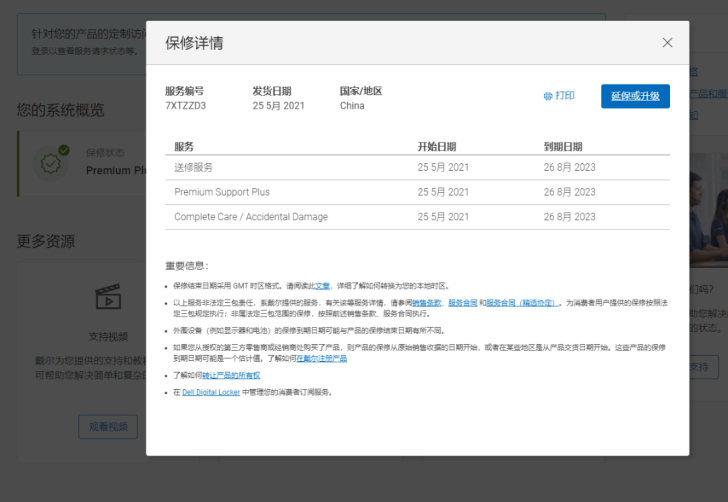Open the 服务合同（精选协定）link
This screenshot has height=502, width=728.
pyautogui.click(x=522, y=303)
